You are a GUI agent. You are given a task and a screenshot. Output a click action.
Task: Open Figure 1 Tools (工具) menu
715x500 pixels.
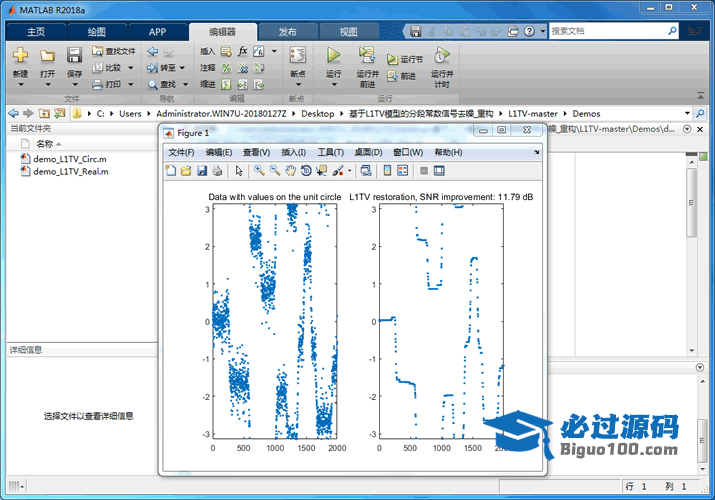point(331,153)
